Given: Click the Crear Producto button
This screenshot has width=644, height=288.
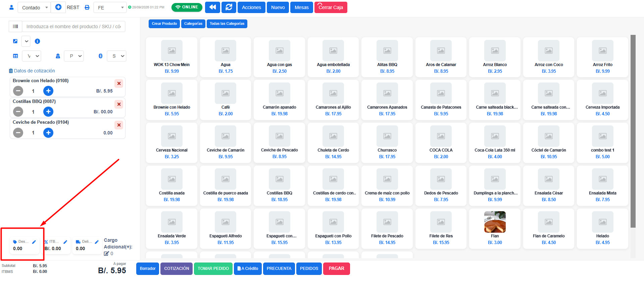Looking at the screenshot, I should pyautogui.click(x=164, y=24).
